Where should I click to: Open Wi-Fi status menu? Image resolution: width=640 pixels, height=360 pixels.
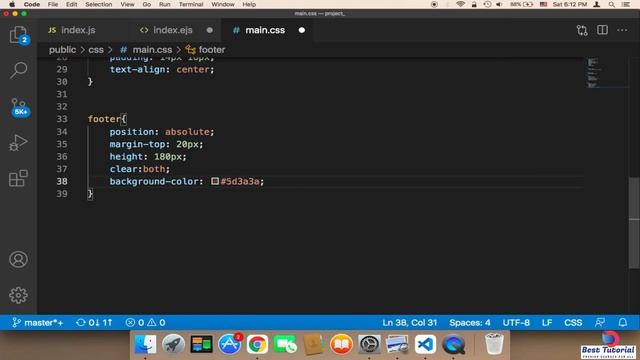pos(460,4)
